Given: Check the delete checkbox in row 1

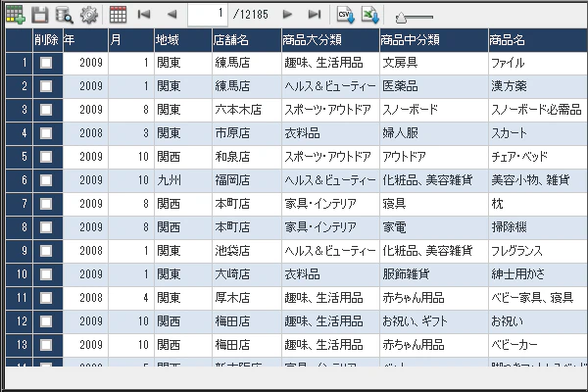Looking at the screenshot, I should point(46,63).
